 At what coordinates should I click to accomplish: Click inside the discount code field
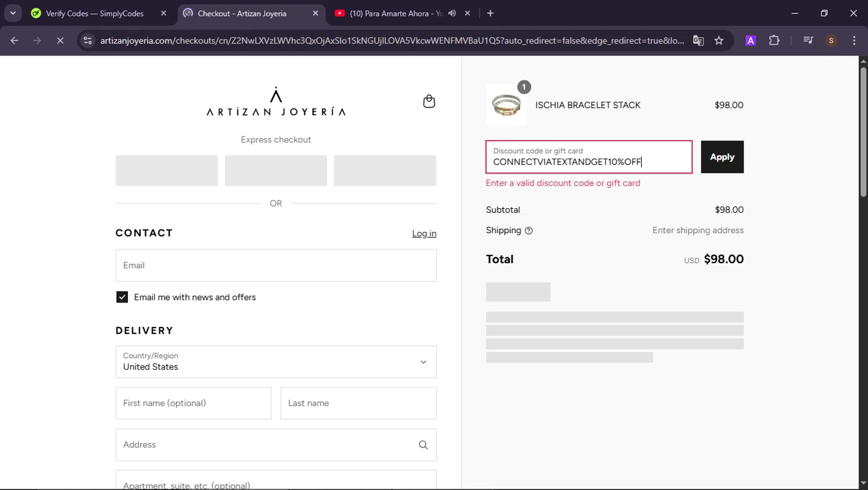[x=589, y=157]
